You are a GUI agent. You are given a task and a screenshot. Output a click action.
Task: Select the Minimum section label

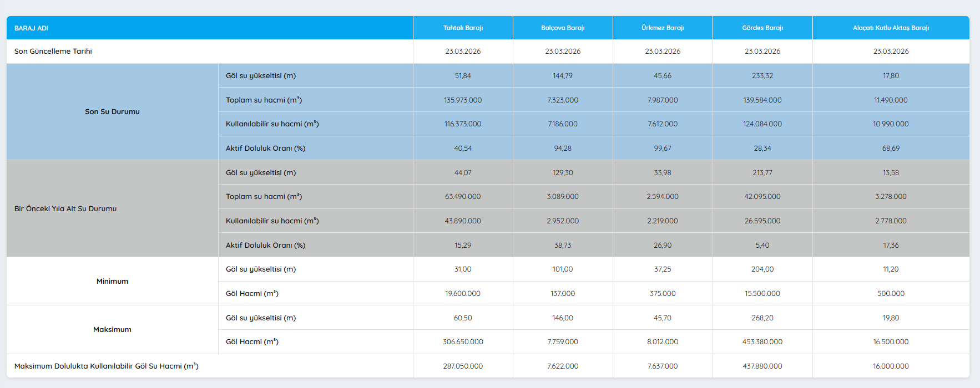pyautogui.click(x=112, y=282)
